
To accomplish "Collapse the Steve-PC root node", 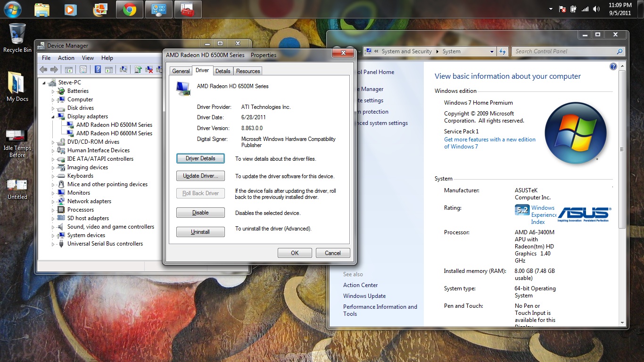I will pos(45,83).
